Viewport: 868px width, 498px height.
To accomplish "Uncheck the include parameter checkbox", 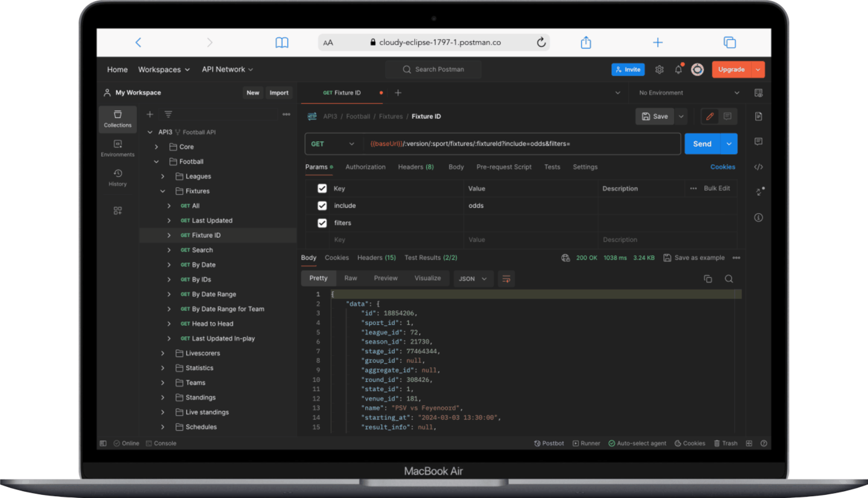I will [322, 206].
